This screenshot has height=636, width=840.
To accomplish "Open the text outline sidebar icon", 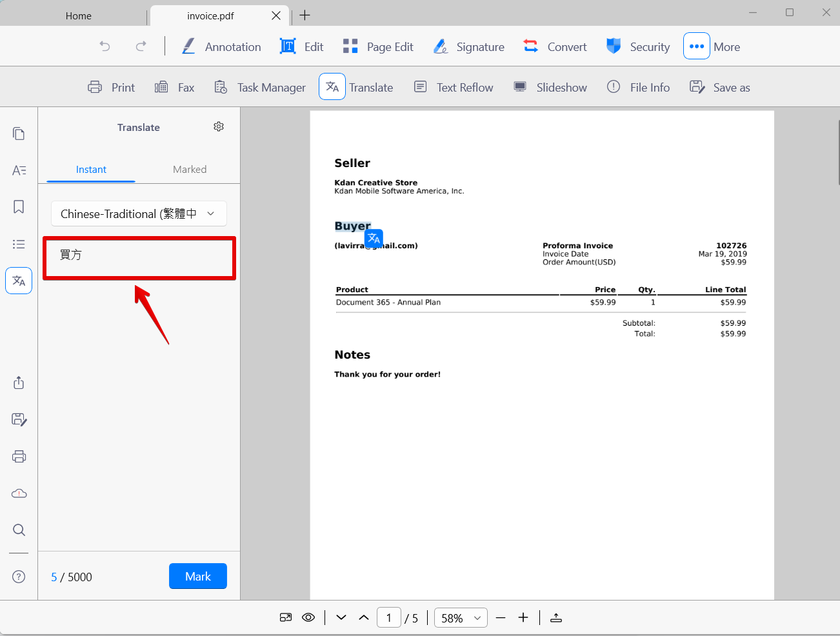I will 19,170.
